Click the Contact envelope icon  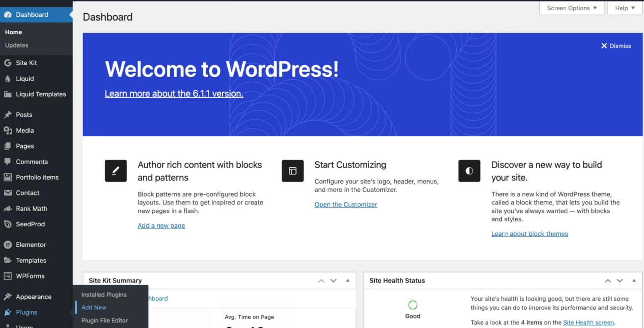point(7,193)
